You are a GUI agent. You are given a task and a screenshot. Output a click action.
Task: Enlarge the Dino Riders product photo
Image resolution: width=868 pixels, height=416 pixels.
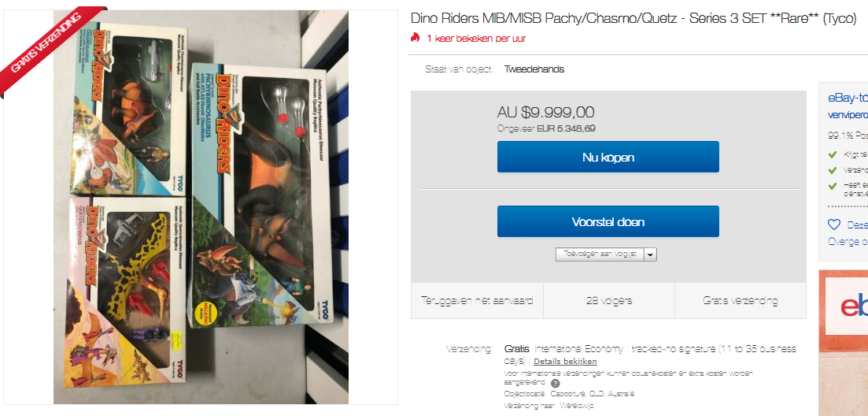click(201, 206)
